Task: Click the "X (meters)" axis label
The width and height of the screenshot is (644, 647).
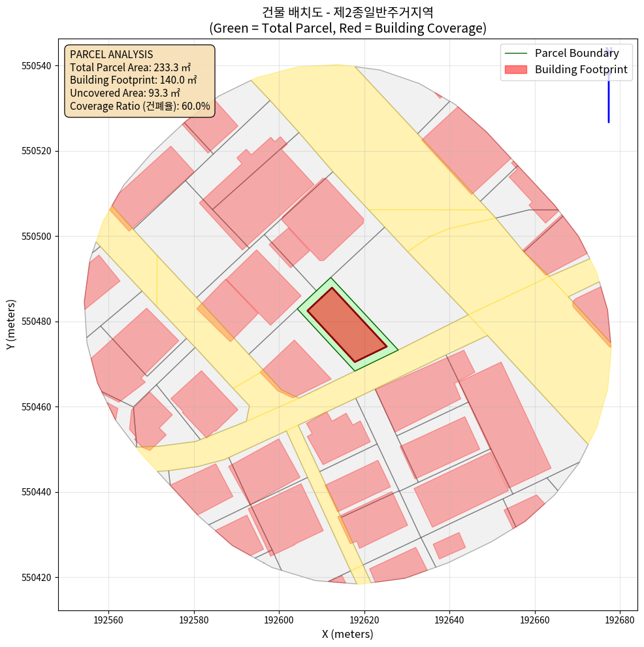Action: click(x=347, y=634)
